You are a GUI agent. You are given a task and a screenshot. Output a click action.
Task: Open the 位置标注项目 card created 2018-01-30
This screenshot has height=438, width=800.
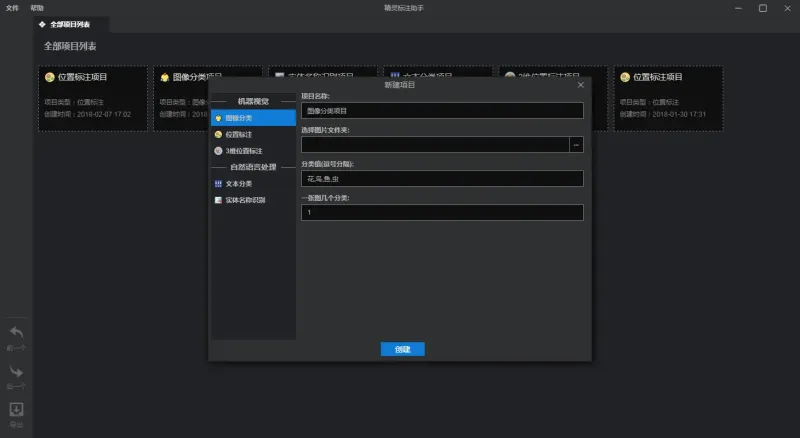point(668,99)
